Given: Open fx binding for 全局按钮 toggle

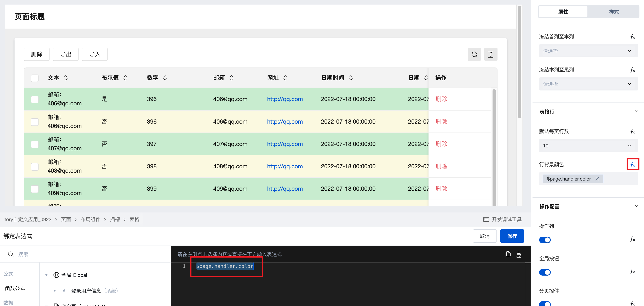Looking at the screenshot, I should click(x=632, y=271).
